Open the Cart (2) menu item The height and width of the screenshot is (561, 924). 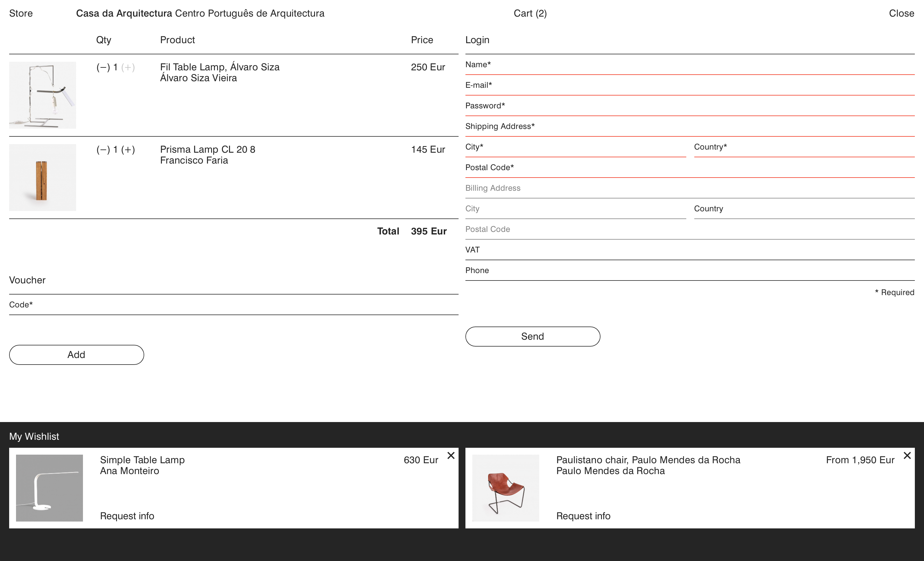[x=530, y=13]
